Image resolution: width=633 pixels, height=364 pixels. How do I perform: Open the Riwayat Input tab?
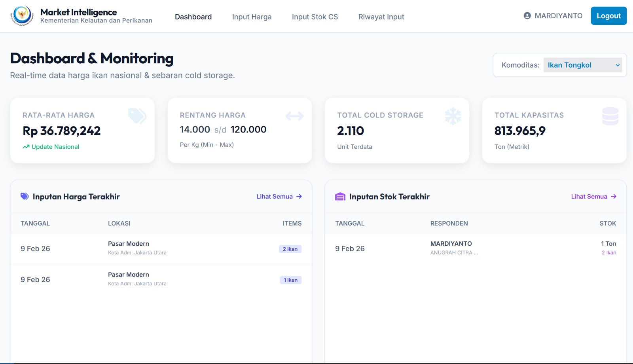381,17
